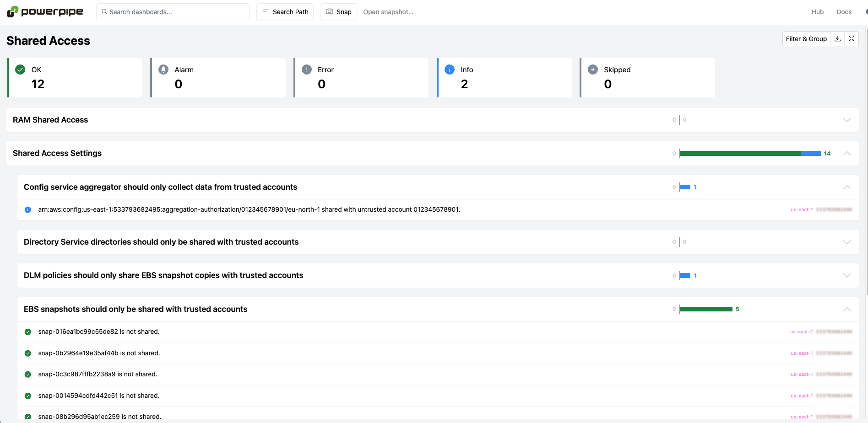
Task: Click the Search Path button
Action: (285, 11)
